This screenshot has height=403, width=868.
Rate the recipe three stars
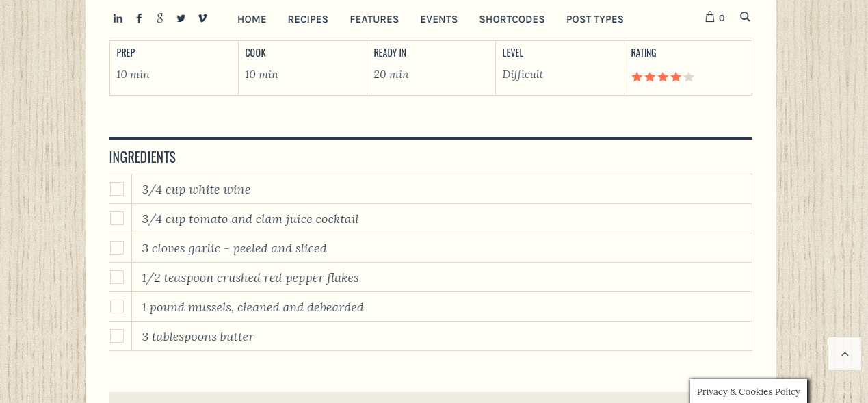coord(663,77)
